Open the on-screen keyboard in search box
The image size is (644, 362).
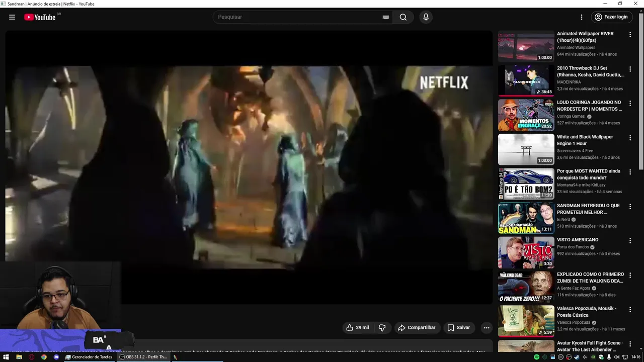point(386,17)
